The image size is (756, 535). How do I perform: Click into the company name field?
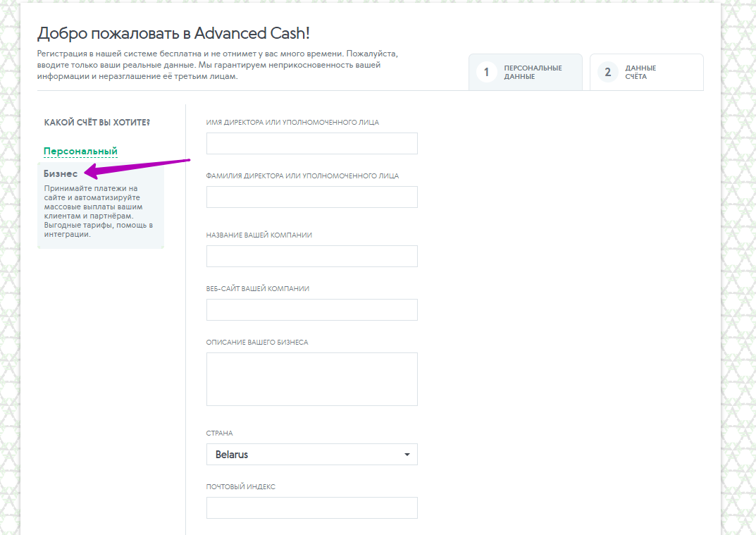pyautogui.click(x=311, y=256)
